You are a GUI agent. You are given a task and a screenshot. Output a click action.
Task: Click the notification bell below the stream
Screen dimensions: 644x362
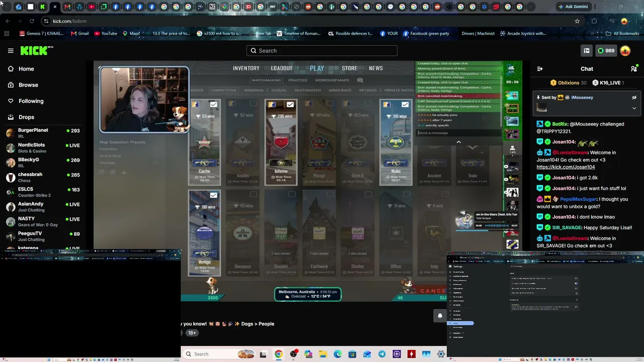(x=440, y=316)
